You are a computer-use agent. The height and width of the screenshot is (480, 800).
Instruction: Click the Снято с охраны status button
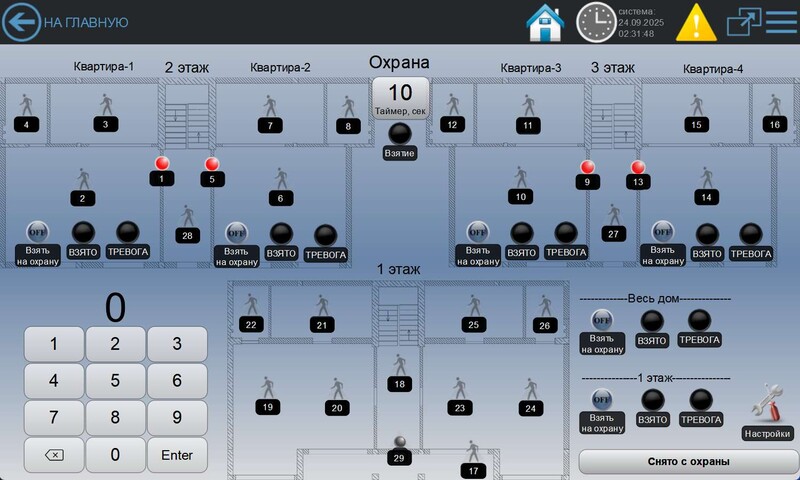point(687,462)
